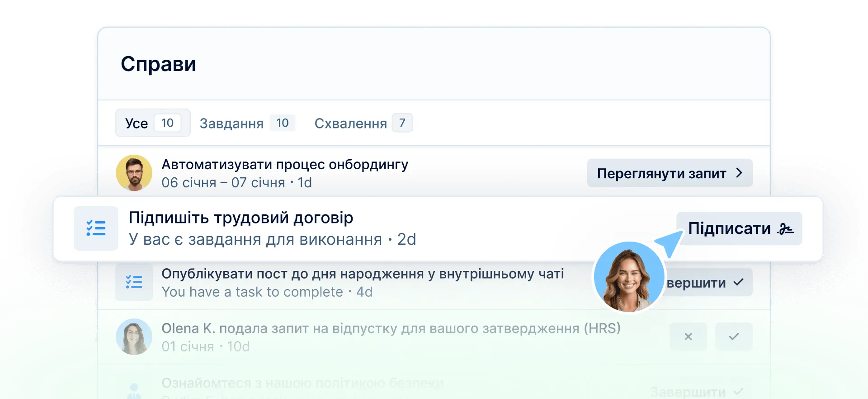Click date range 06 січня – 07 січня
The height and width of the screenshot is (399, 868).
pos(223,183)
